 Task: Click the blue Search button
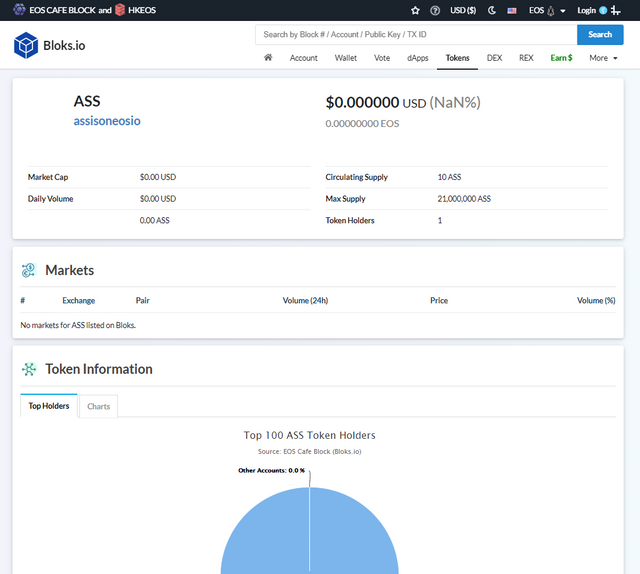click(x=600, y=35)
